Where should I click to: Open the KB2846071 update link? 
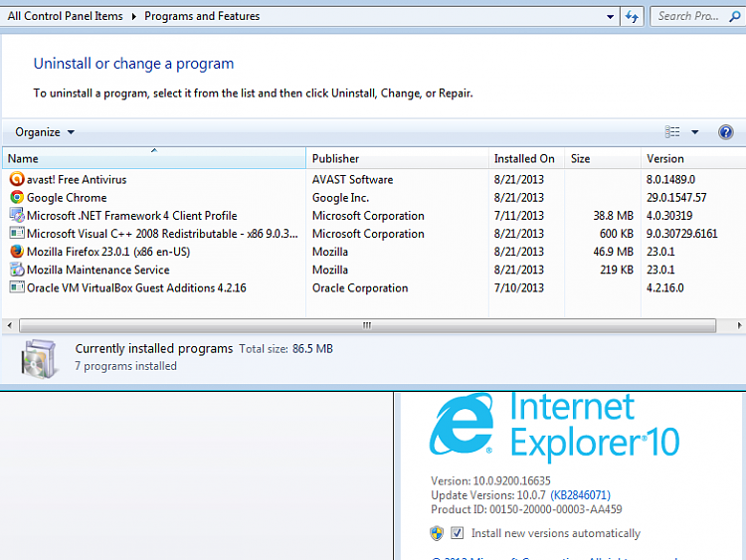[580, 495]
